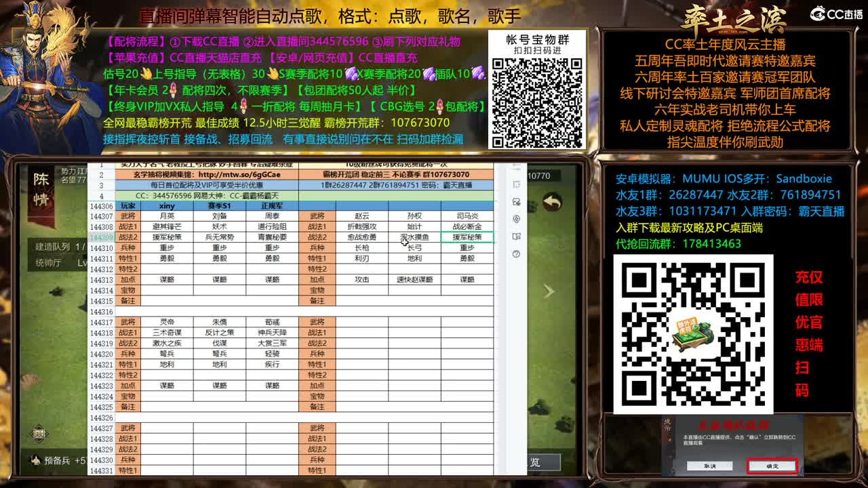
Task: Click the 周泰 cell
Action: tap(272, 216)
